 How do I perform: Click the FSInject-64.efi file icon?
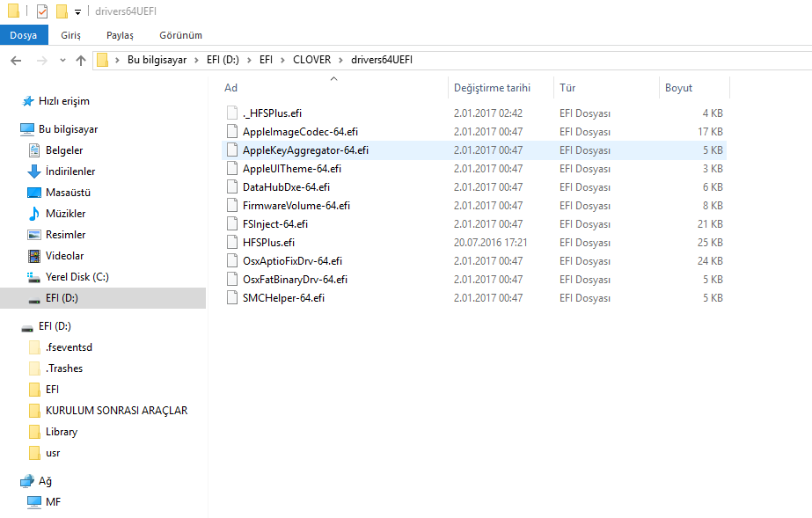click(232, 224)
